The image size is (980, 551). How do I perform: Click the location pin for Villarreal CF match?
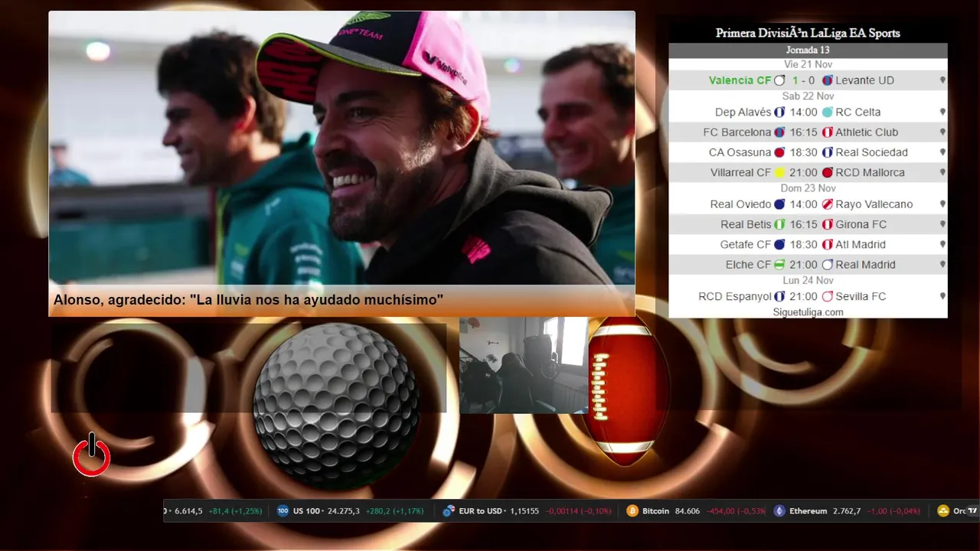942,173
